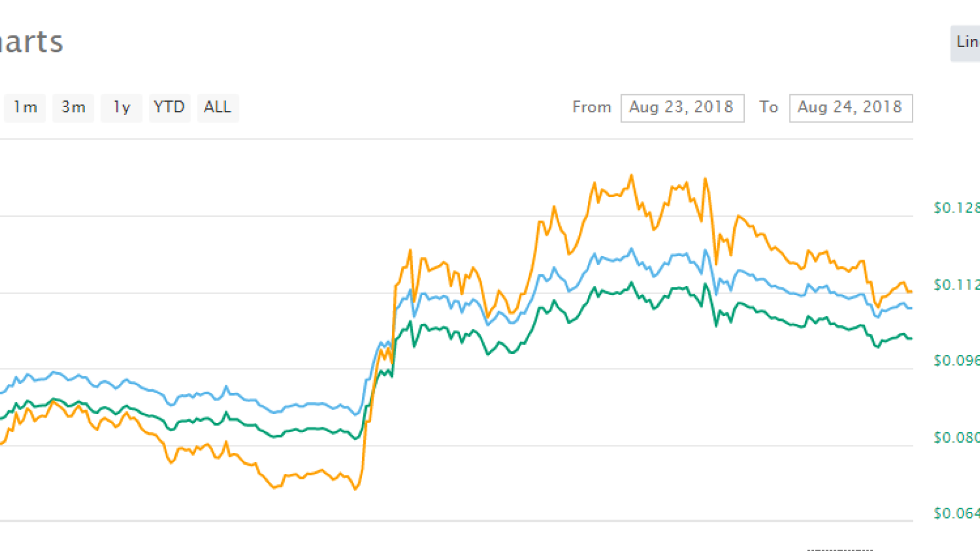Click the From date field Aug 23, 2018
Image resolution: width=980 pixels, height=551 pixels.
(682, 108)
